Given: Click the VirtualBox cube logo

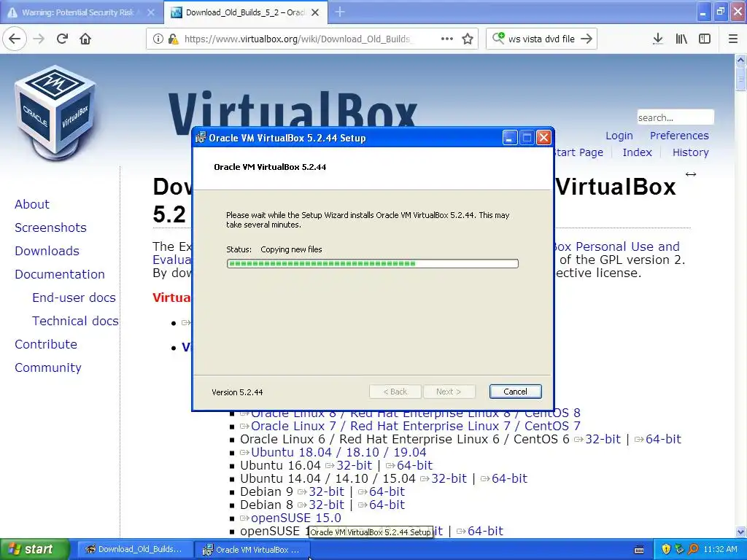Looking at the screenshot, I should 55,113.
